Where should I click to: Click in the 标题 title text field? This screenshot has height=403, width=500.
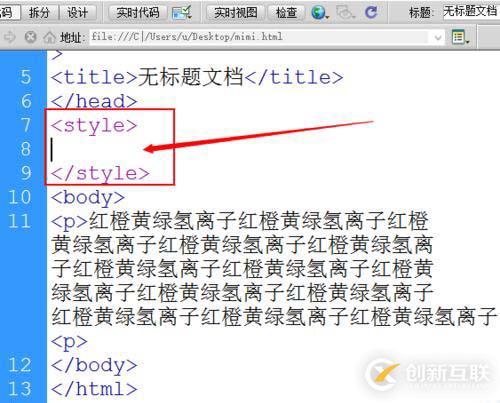pyautogui.click(x=471, y=12)
